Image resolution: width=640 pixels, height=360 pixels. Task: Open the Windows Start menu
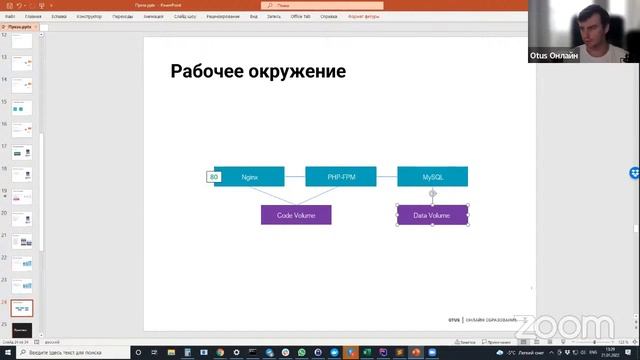point(8,353)
